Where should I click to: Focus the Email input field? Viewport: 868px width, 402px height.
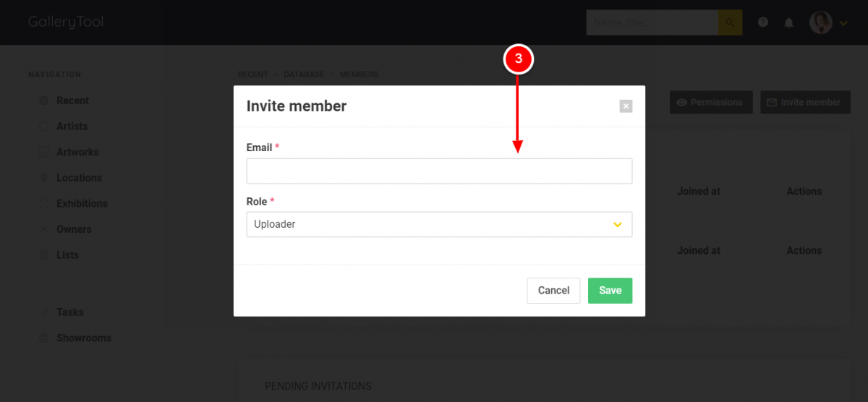[439, 171]
